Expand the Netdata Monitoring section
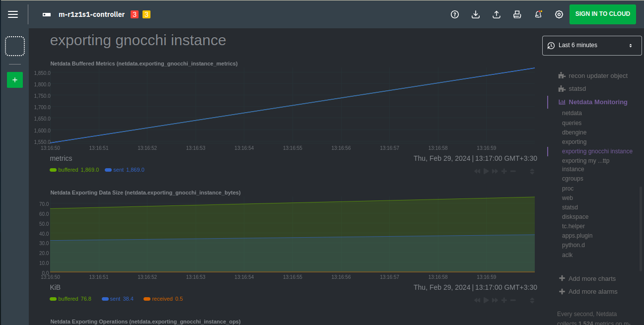The image size is (644, 325). 598,102
